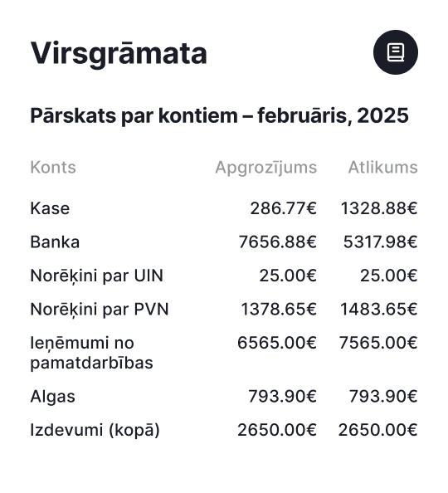Select the Kase account row

pyautogui.click(x=224, y=208)
